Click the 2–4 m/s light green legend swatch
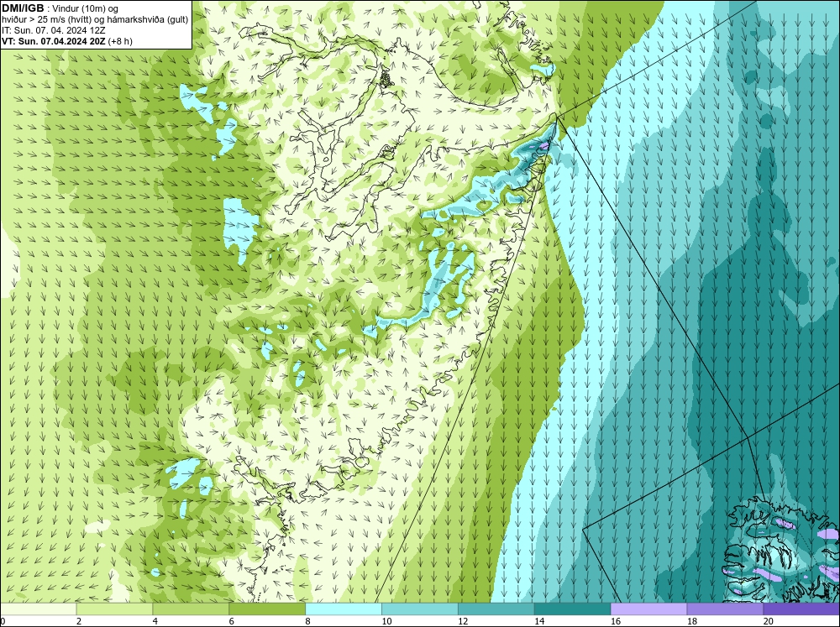Image resolution: width=840 pixels, height=627 pixels. coord(114,609)
